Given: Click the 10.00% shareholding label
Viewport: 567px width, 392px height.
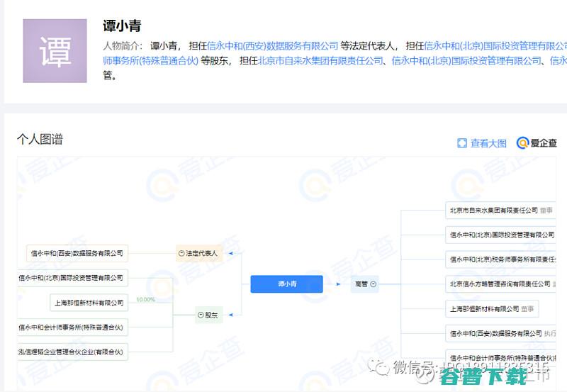Looking at the screenshot, I should 146,300.
